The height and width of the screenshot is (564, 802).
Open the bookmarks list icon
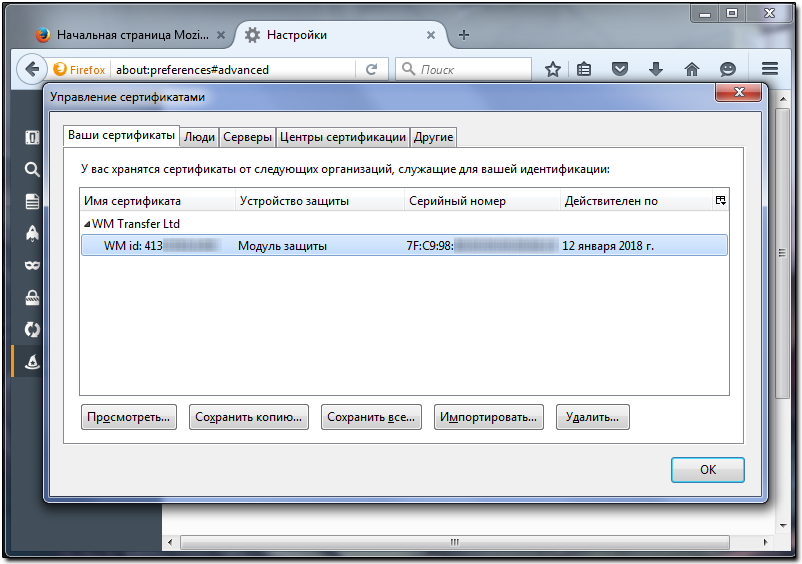coord(585,69)
